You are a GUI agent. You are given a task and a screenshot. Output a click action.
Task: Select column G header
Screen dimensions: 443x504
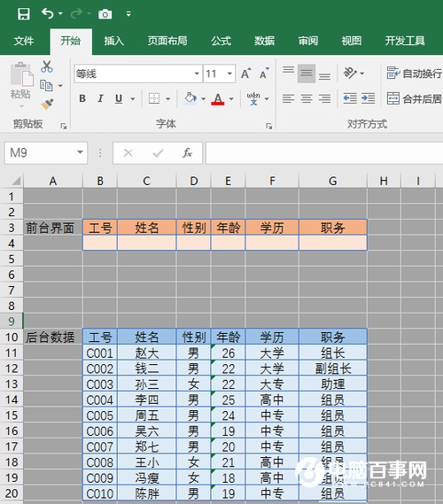[x=333, y=181]
